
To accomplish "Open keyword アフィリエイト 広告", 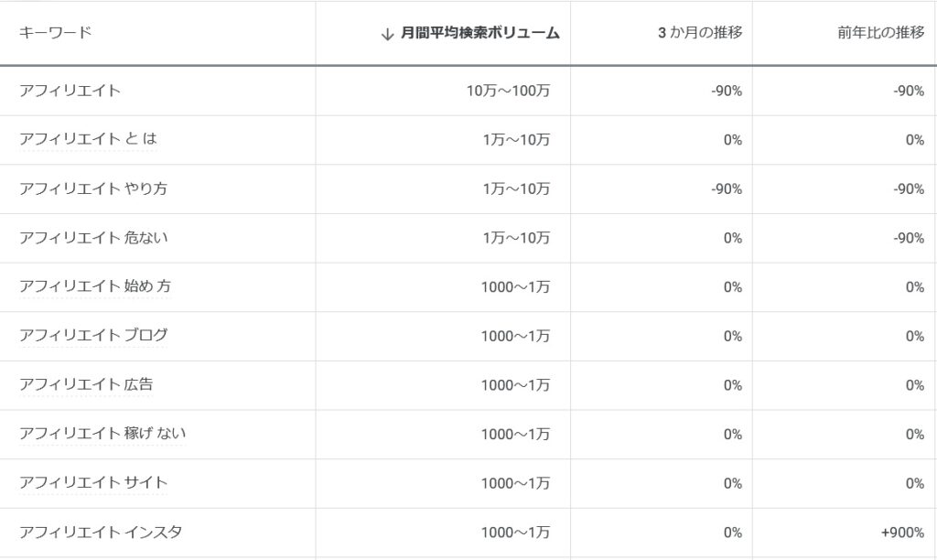I will point(86,385).
